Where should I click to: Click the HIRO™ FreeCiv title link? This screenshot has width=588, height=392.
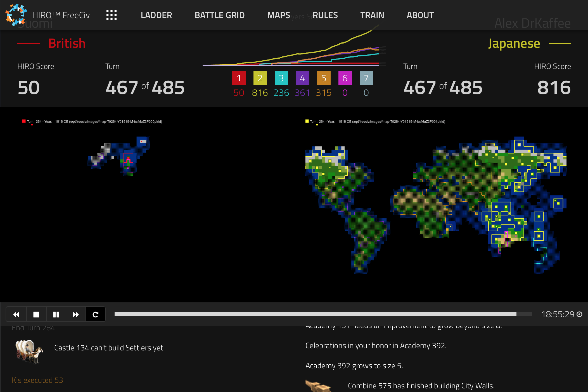coord(61,15)
